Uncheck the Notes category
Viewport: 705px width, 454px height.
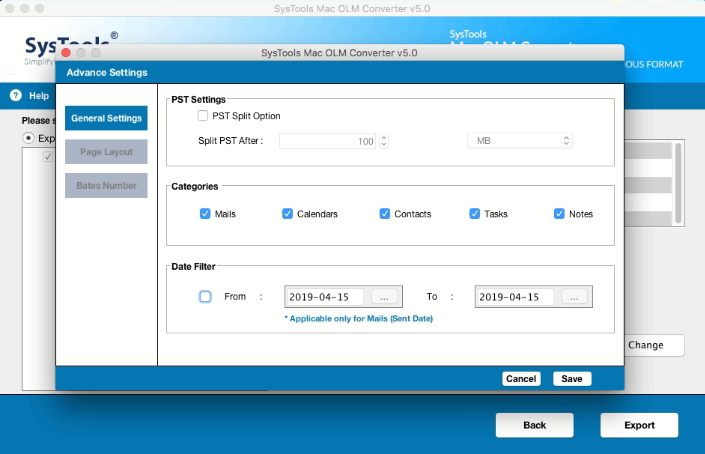click(x=559, y=214)
